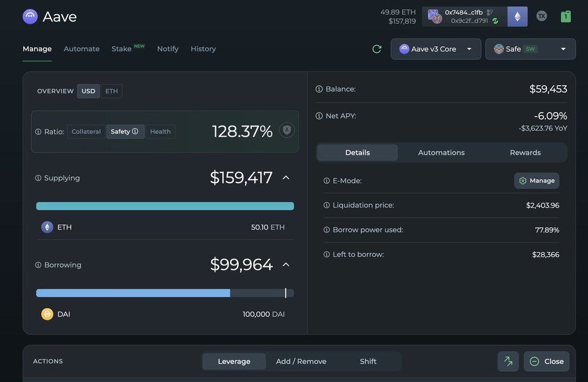588x382 pixels.
Task: Open the Rewards tab
Action: point(525,153)
